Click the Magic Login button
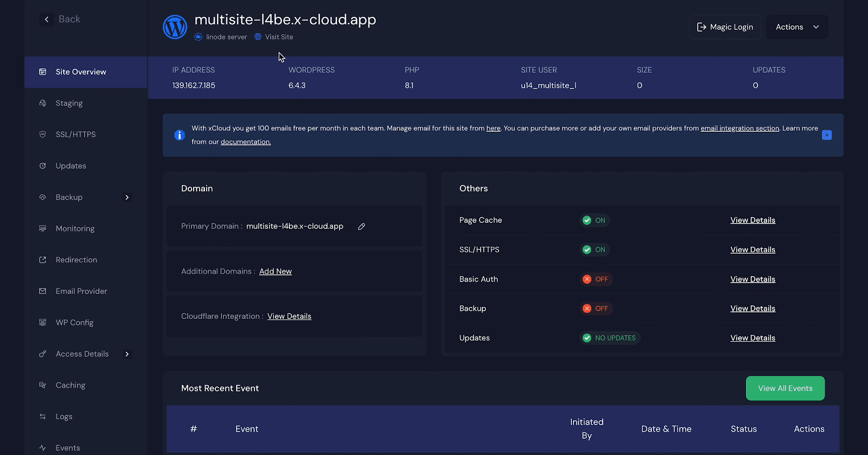Screen dimensions: 868x455 (x=725, y=27)
